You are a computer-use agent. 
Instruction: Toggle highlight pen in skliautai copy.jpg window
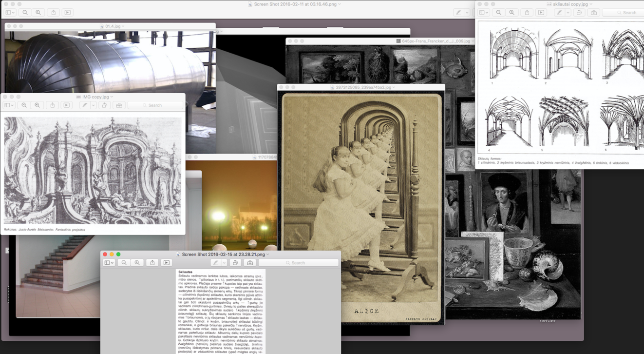(x=559, y=13)
